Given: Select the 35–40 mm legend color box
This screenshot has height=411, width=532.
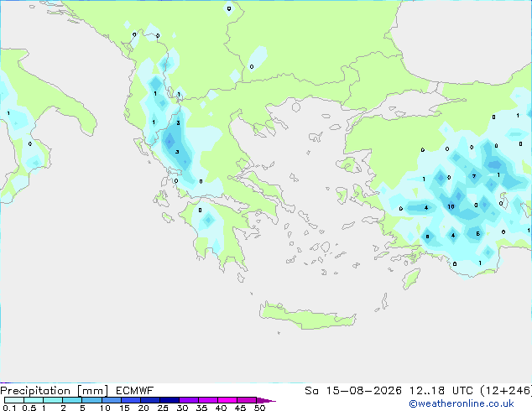Looking at the screenshot, I should (x=208, y=400).
